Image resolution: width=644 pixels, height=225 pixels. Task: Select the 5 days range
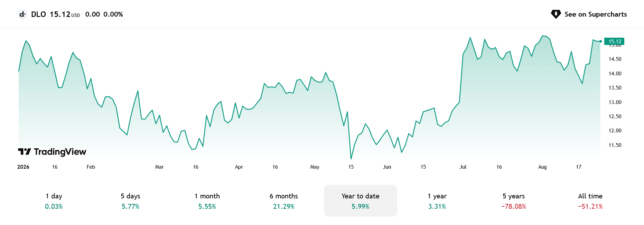coord(131,201)
